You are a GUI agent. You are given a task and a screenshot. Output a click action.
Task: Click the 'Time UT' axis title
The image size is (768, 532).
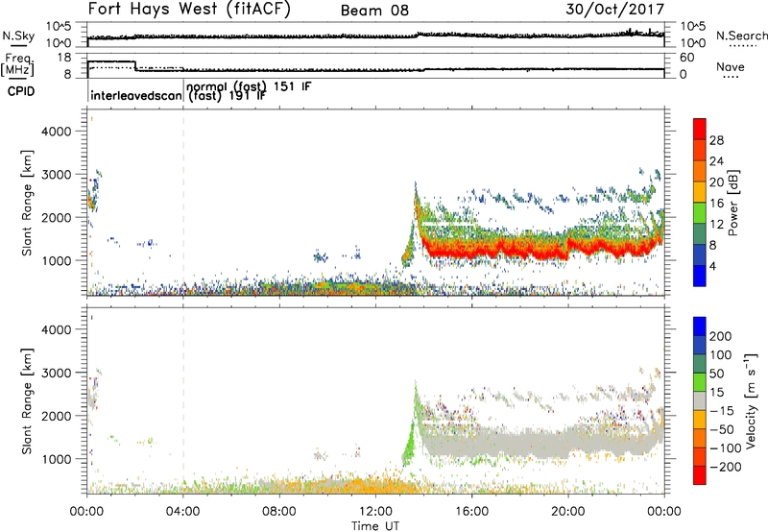[x=375, y=526]
